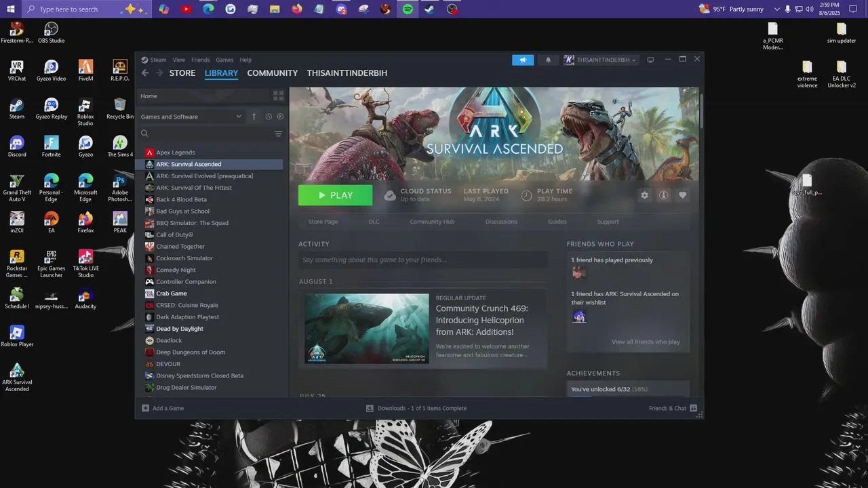Open the THISAINTTINDERBIH account dropdown
This screenshot has height=488, width=868.
(601, 60)
